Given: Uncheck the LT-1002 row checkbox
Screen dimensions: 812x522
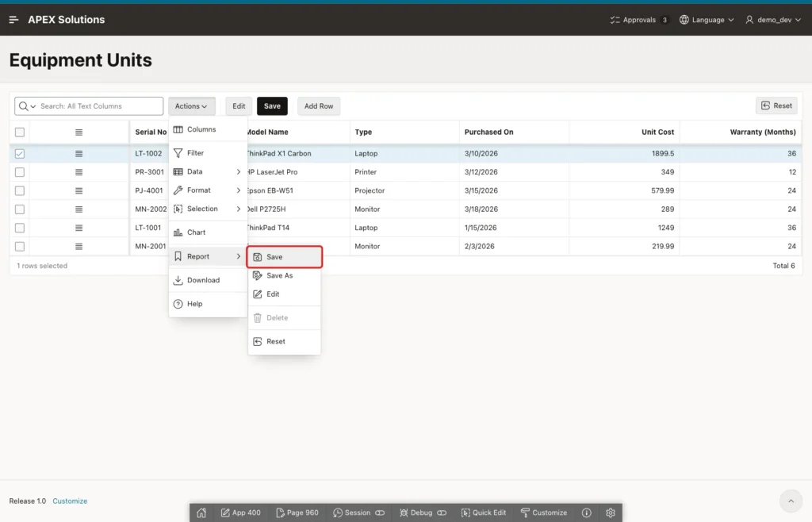Looking at the screenshot, I should (20, 153).
